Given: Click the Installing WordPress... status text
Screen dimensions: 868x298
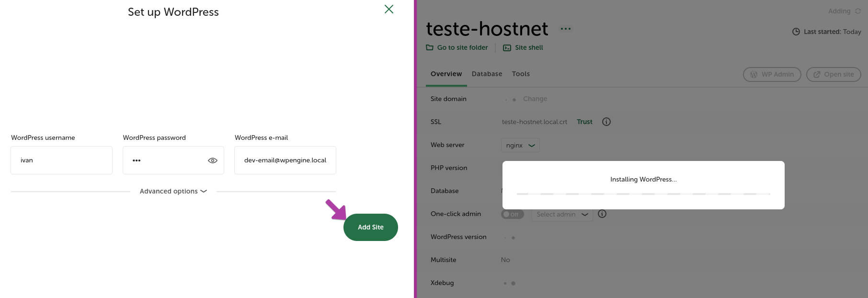Looking at the screenshot, I should pyautogui.click(x=643, y=179).
